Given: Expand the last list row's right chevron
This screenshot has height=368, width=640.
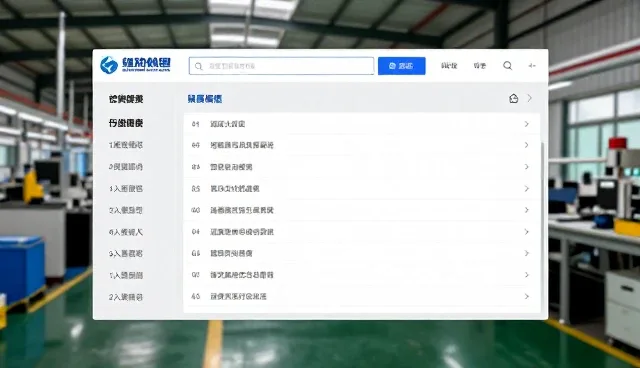Looking at the screenshot, I should pos(527,296).
